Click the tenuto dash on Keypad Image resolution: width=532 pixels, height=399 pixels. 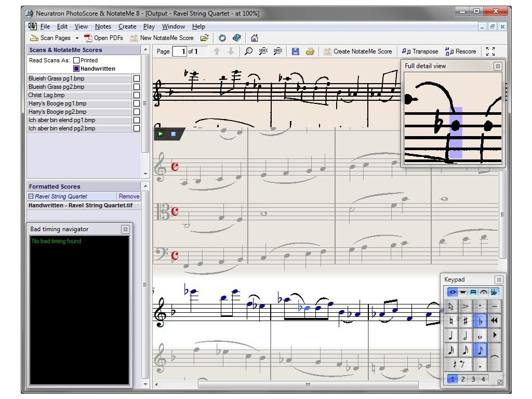(495, 307)
